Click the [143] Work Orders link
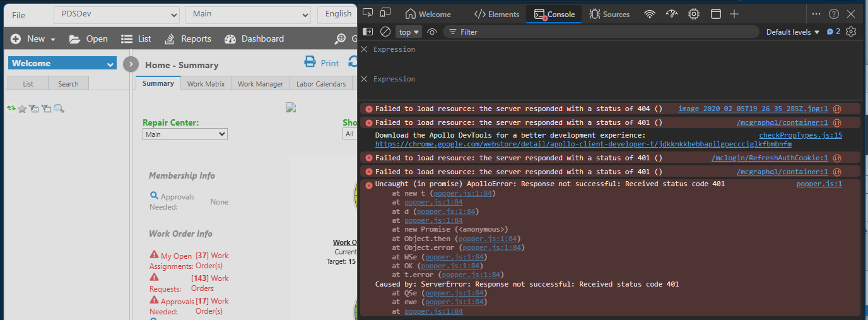868x320 pixels. pyautogui.click(x=210, y=283)
